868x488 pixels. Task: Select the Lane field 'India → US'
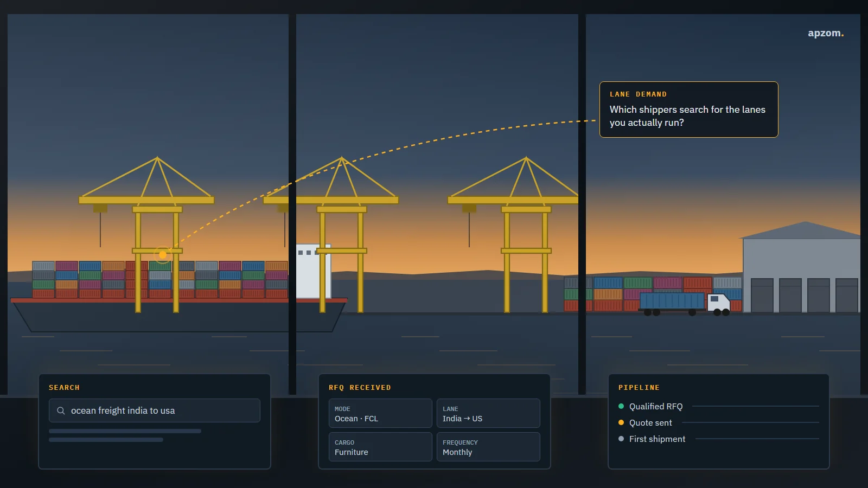point(488,413)
